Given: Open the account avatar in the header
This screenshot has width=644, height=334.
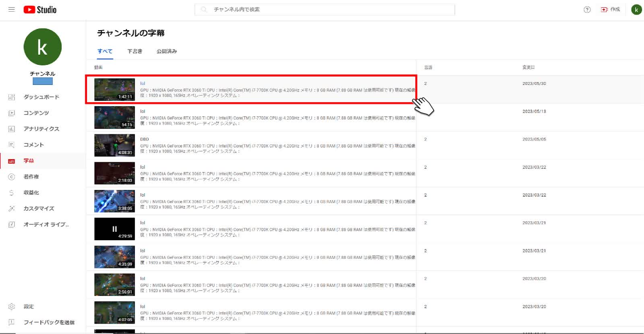Looking at the screenshot, I should 636,10.
